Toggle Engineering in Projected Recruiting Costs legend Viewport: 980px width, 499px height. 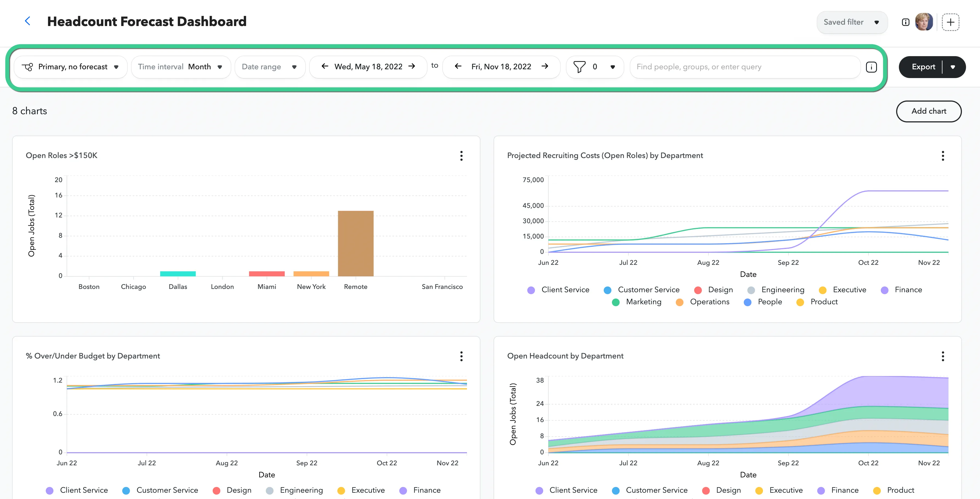coord(776,290)
